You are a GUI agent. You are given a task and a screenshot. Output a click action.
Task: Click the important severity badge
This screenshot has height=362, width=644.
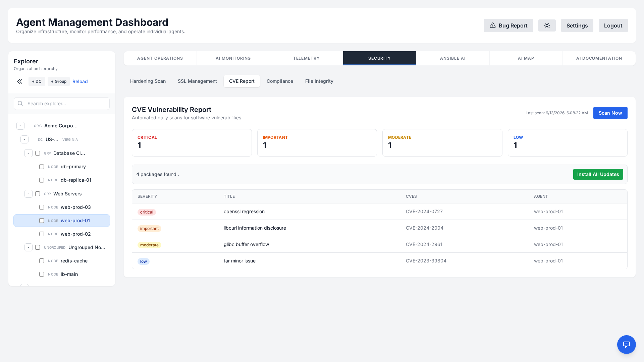pos(149,229)
